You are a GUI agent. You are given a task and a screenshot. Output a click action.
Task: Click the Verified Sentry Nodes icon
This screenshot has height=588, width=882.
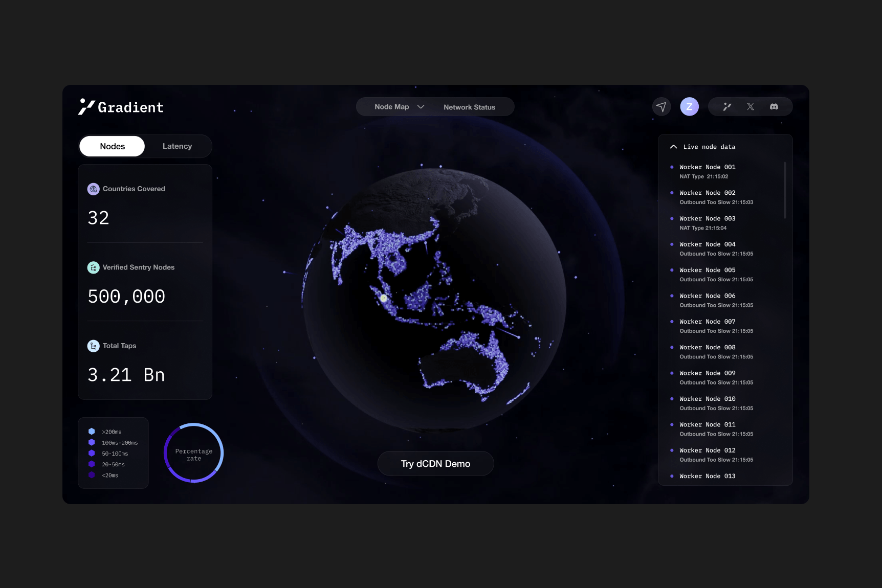click(x=93, y=267)
